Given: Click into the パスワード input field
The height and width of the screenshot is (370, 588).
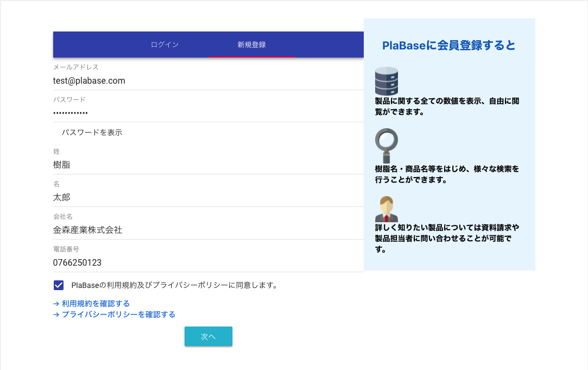Looking at the screenshot, I should pyautogui.click(x=208, y=113).
